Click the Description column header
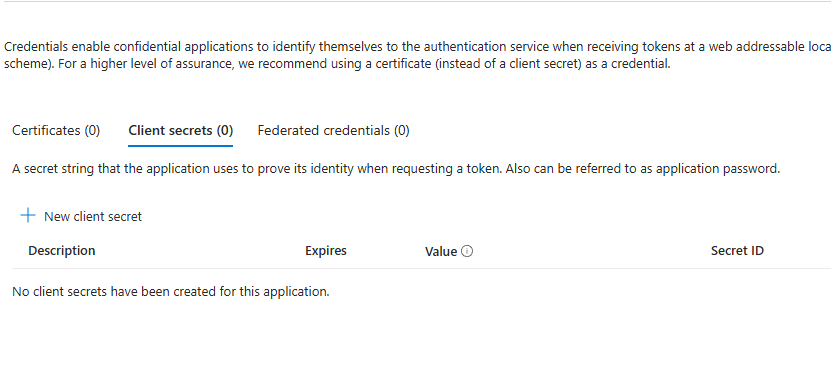 61,251
